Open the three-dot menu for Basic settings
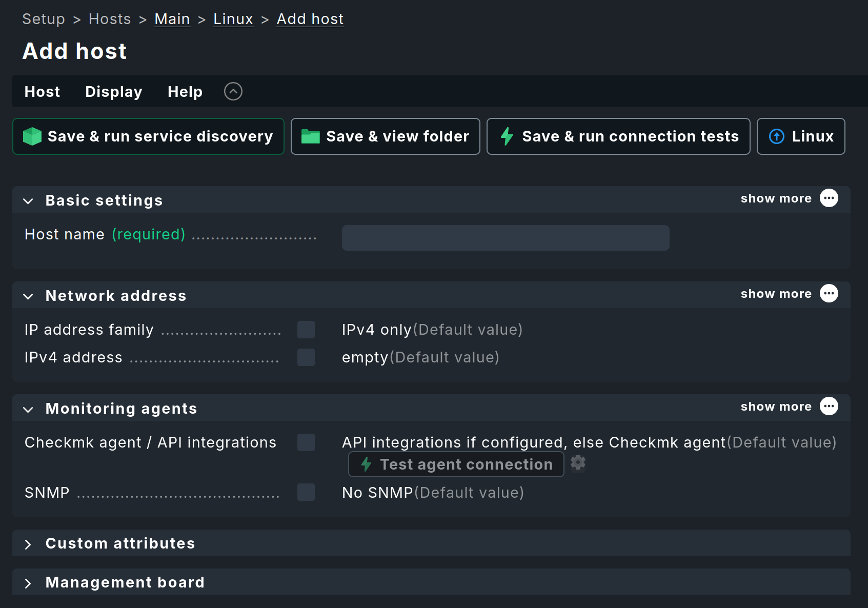The image size is (868, 608). (x=829, y=198)
